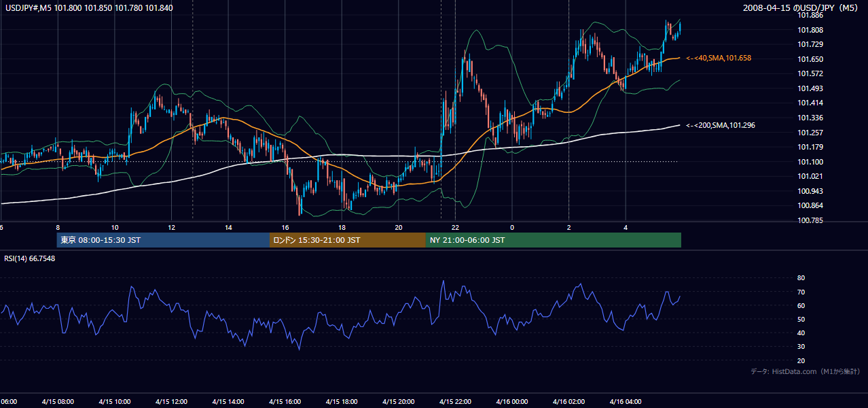Viewport: 868px width, 408px height.
Task: Click the 4/15 12:00 date axis label
Action: click(x=171, y=401)
